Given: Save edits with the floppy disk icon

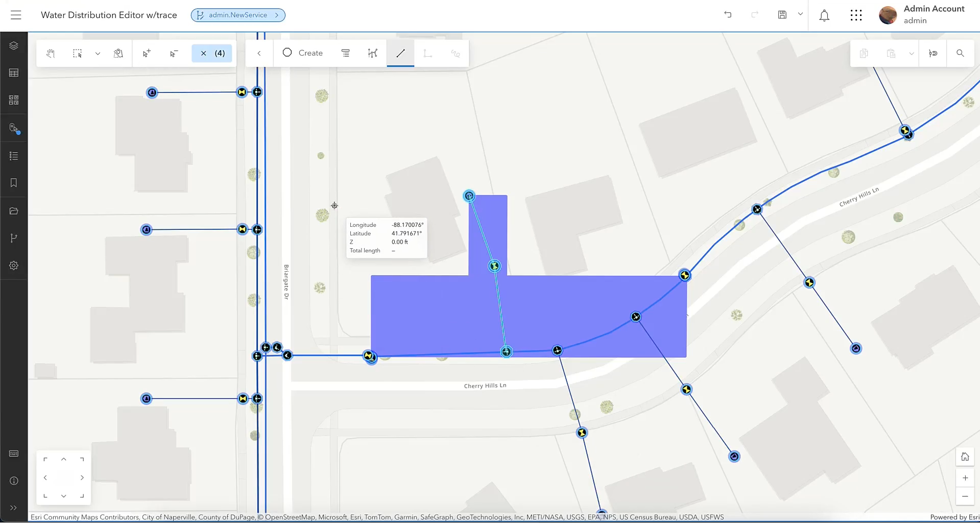Looking at the screenshot, I should pos(782,15).
